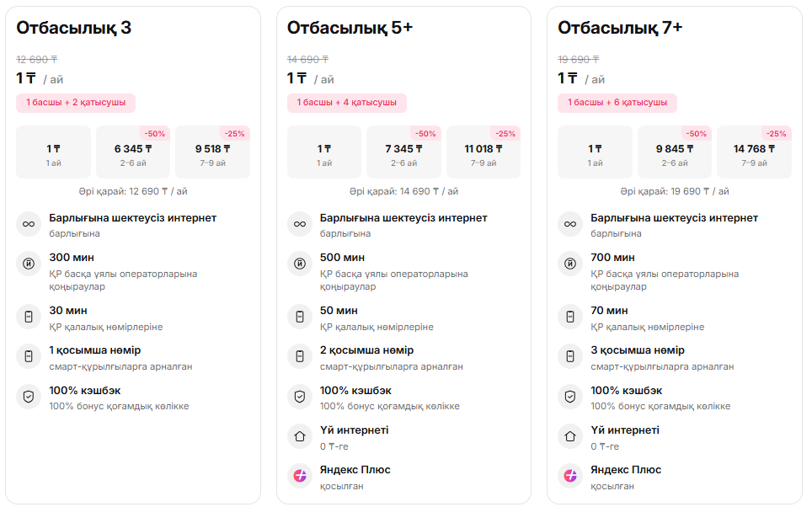Click phone icon beside 50 мин
The image size is (812, 507).
pos(299,318)
